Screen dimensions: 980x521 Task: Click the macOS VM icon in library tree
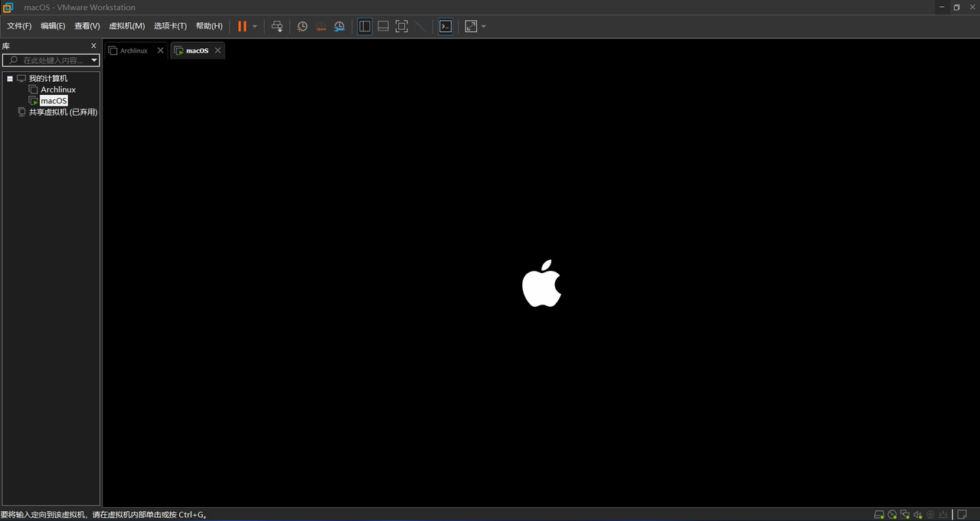[x=33, y=101]
